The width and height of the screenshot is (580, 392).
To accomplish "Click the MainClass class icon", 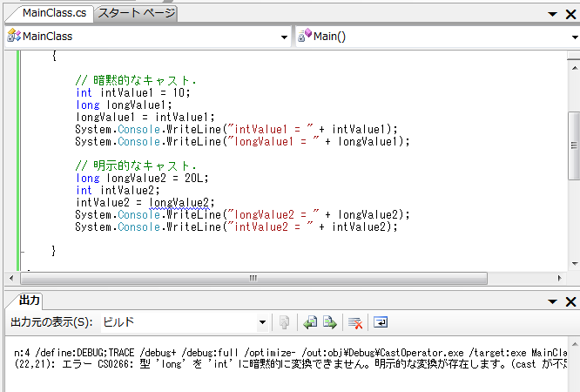I will (14, 36).
